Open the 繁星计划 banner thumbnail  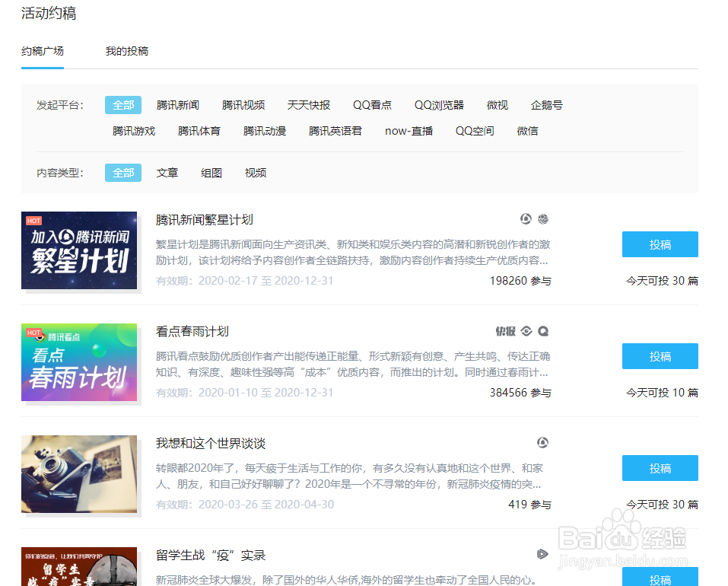pos(79,250)
